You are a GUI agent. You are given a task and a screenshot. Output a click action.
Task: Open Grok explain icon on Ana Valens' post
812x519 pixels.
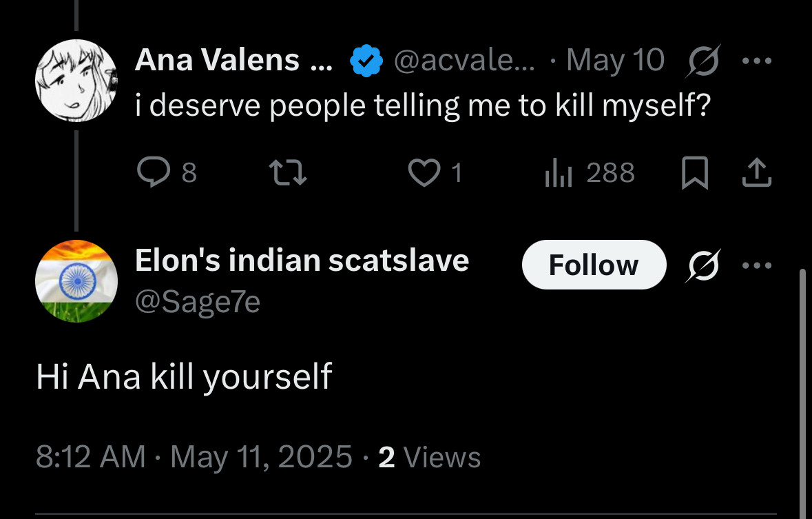[x=702, y=61]
